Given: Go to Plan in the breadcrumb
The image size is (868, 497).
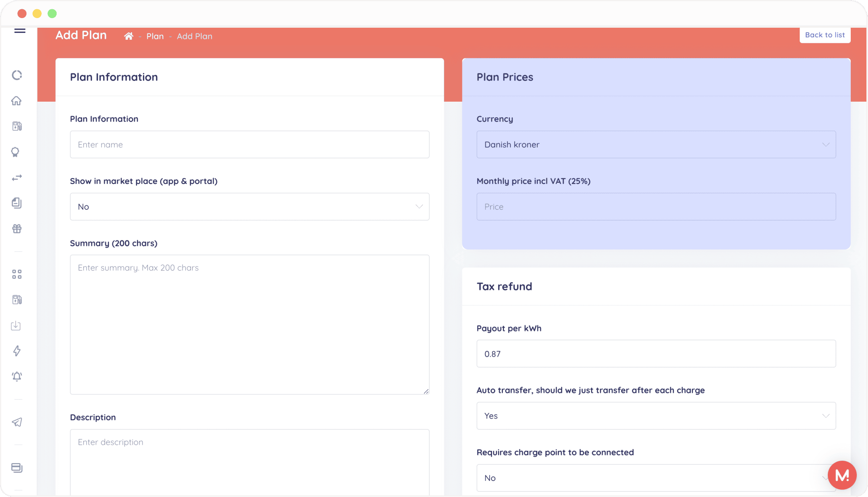Looking at the screenshot, I should (155, 36).
